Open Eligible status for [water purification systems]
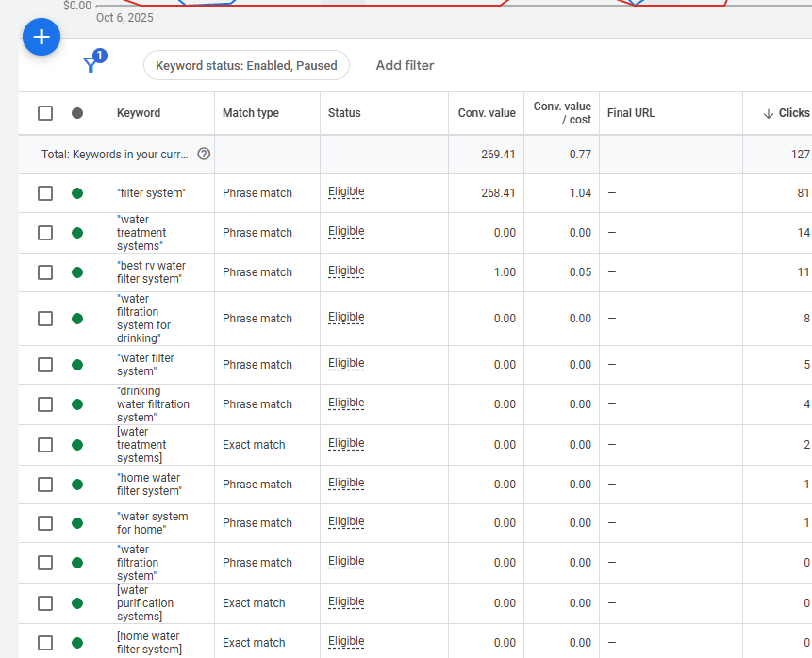This screenshot has width=812, height=658. point(346,602)
